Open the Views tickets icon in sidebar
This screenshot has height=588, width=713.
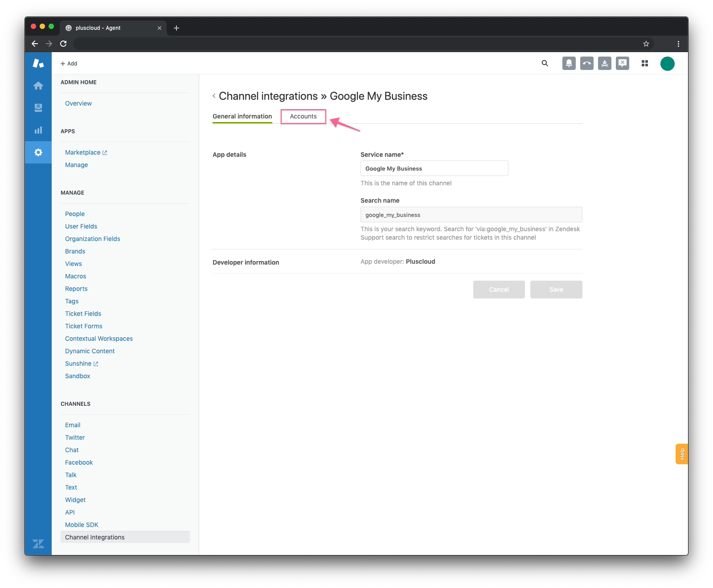pyautogui.click(x=38, y=108)
